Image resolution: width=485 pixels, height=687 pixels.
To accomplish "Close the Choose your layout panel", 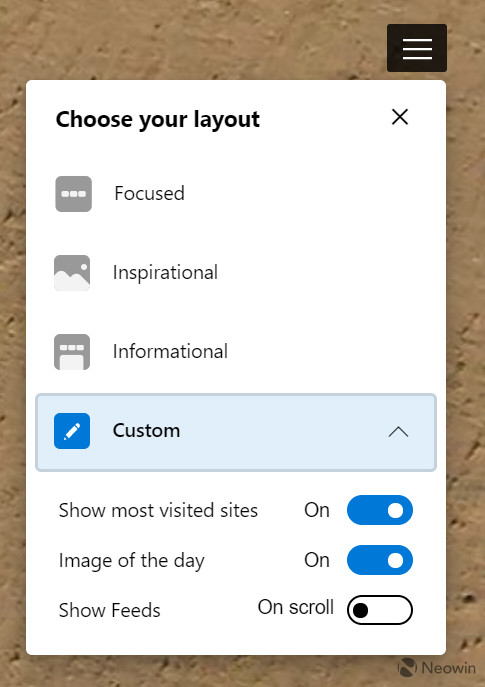I will pyautogui.click(x=400, y=117).
